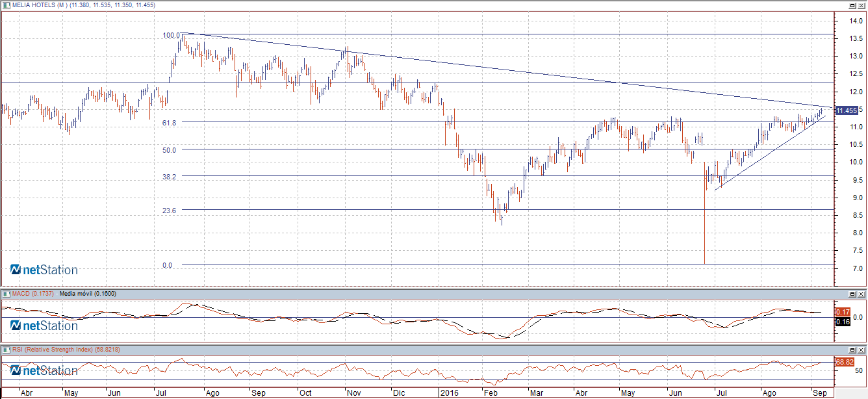The image size is (868, 399).
Task: Maximize the MACD indicator panel
Action: pos(851,294)
